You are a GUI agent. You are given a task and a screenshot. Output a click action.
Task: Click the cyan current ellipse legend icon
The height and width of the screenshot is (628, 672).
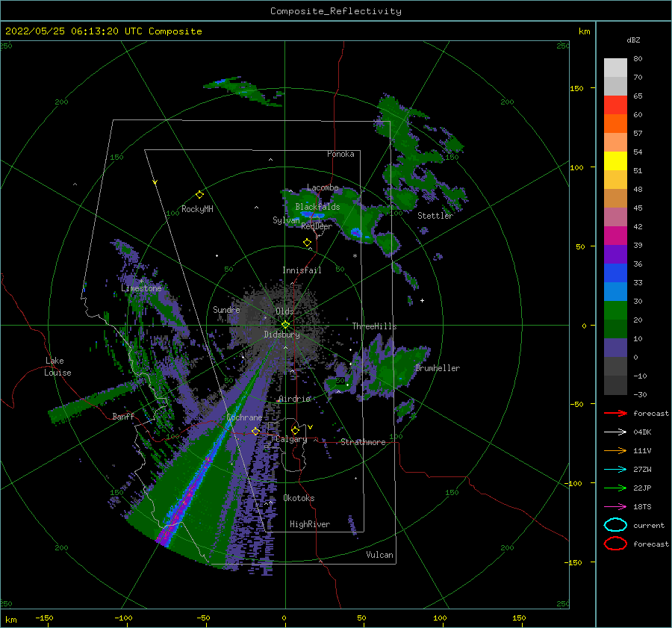click(x=615, y=525)
